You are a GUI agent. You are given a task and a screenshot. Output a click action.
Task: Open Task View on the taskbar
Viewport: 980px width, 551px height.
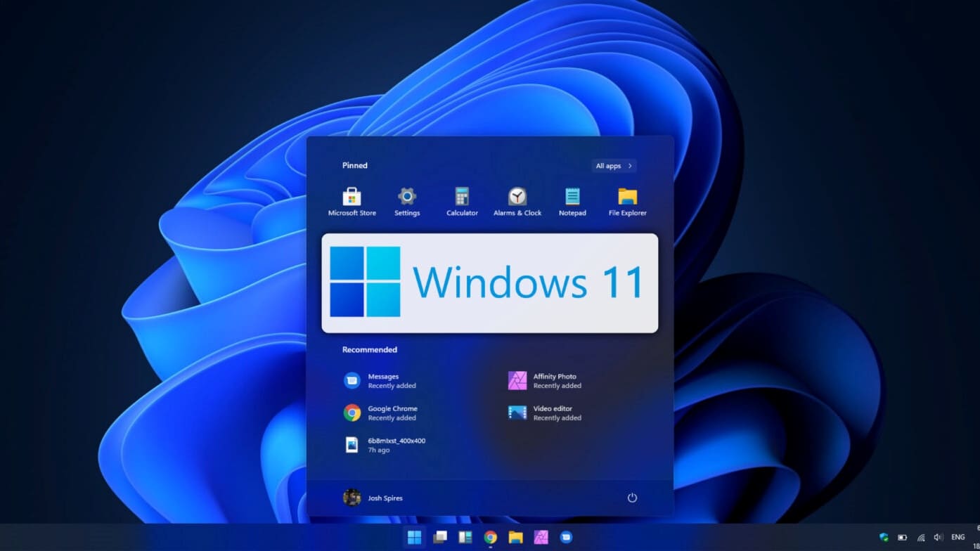coord(440,538)
